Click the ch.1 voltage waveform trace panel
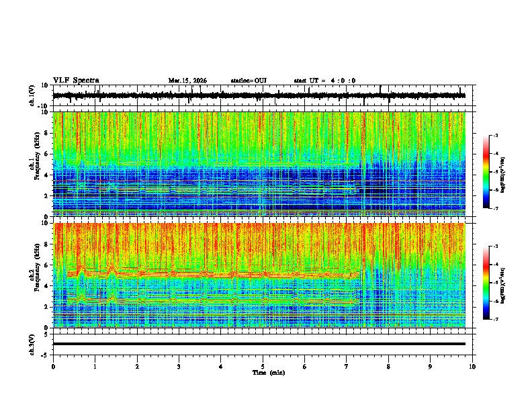The image size is (532, 411). point(264,95)
